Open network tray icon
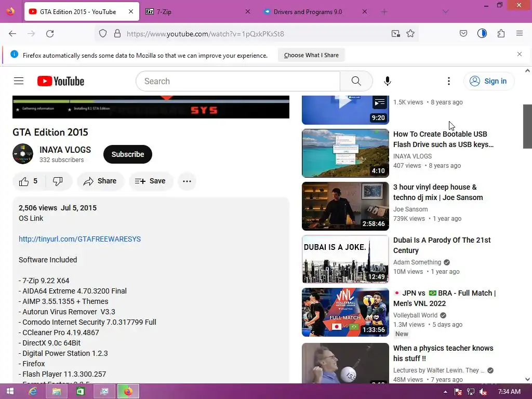532x399 pixels. (x=471, y=392)
